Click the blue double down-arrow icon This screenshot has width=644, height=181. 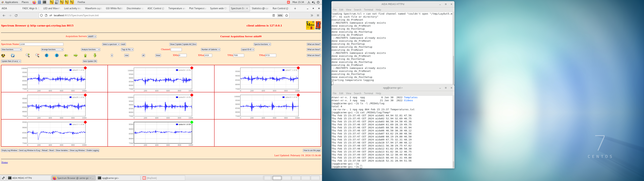pyautogui.click(x=47, y=55)
